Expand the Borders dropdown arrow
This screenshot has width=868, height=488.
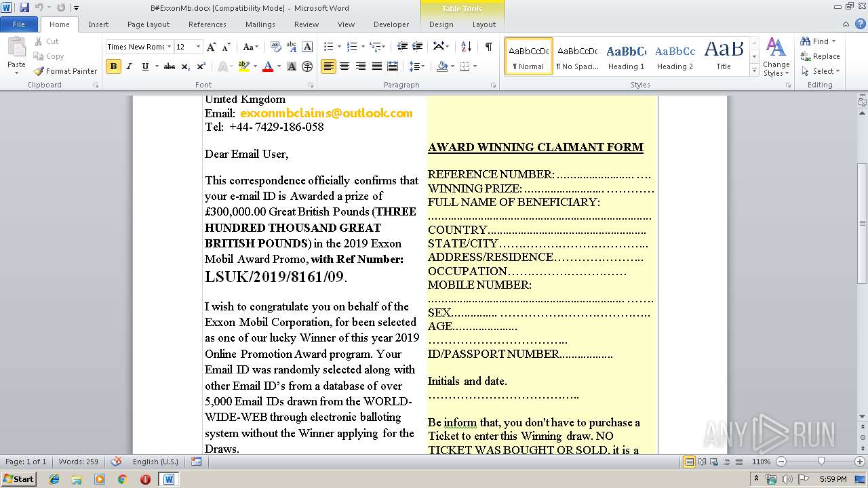(x=475, y=66)
